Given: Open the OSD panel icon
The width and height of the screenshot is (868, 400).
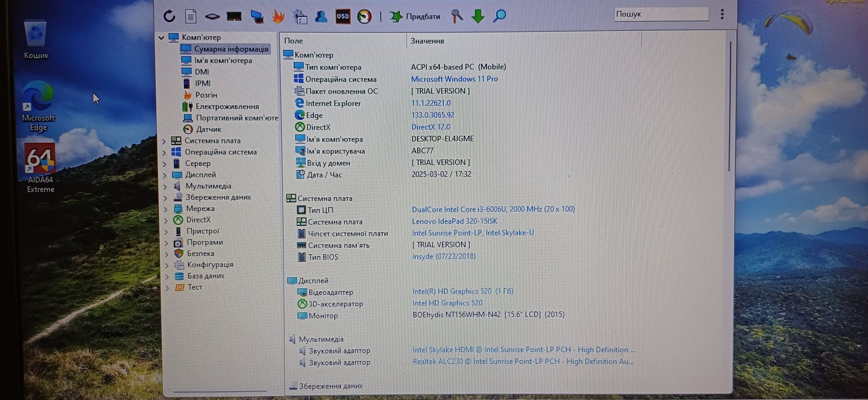Looking at the screenshot, I should coord(343,16).
